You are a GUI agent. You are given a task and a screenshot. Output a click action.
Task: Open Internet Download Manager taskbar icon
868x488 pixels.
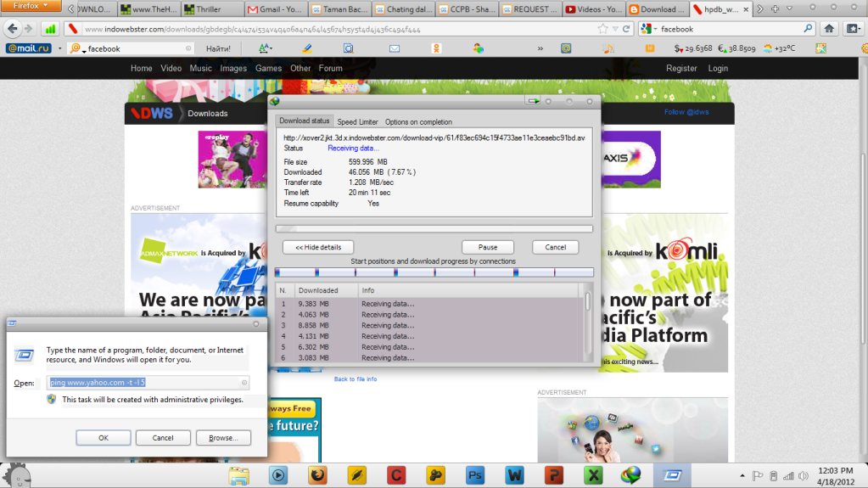coord(631,475)
